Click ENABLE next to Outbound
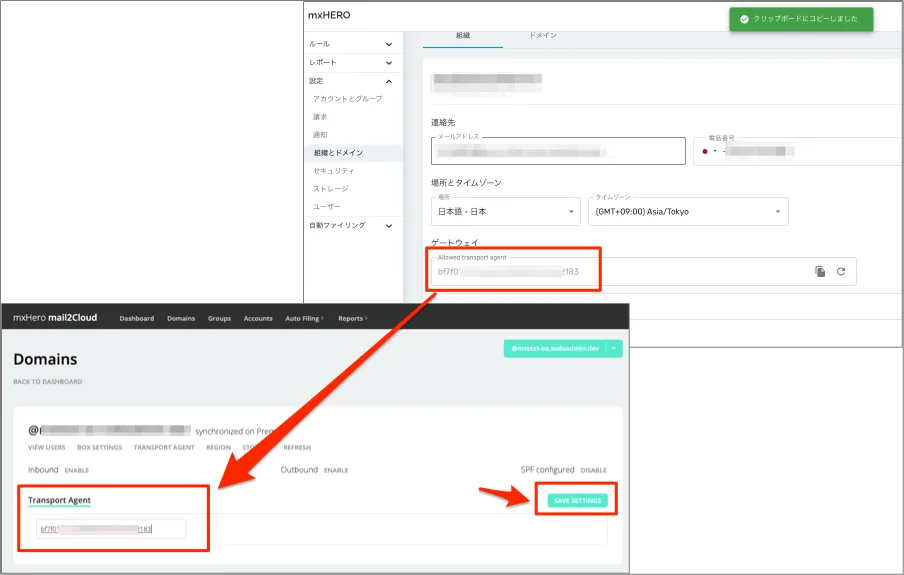 336,471
